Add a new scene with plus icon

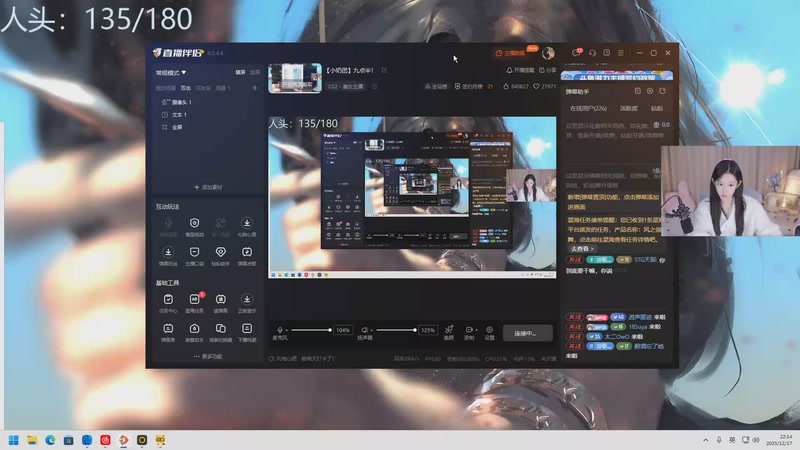pos(255,88)
